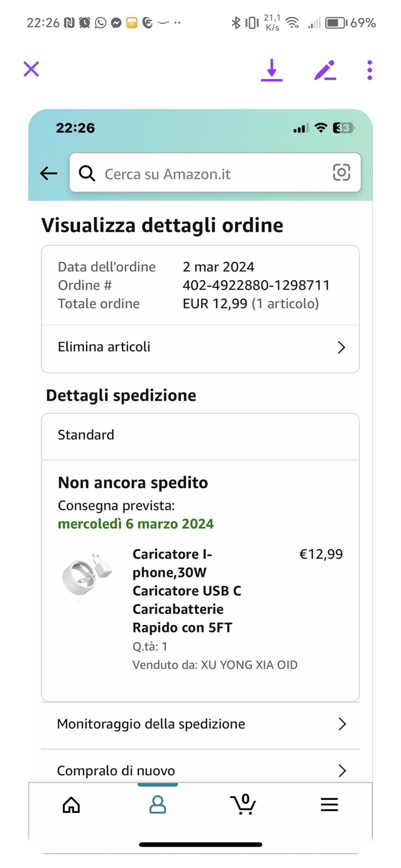
Task: Open the hamburger menu icon
Action: point(329,805)
